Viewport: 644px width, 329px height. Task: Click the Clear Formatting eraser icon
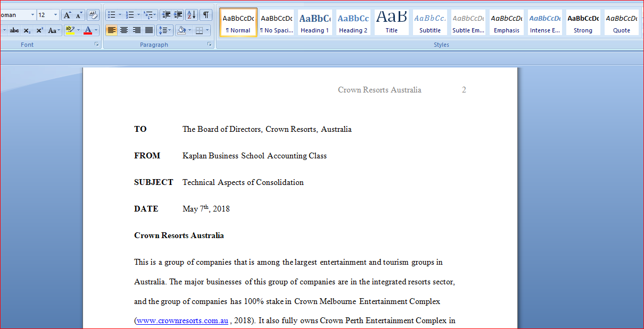point(93,15)
